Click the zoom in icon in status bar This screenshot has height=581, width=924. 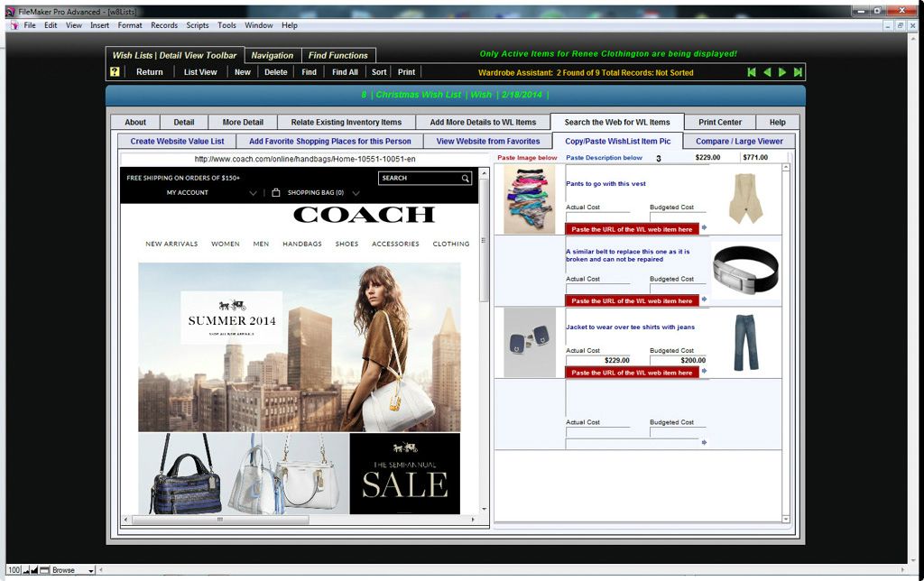point(34,570)
